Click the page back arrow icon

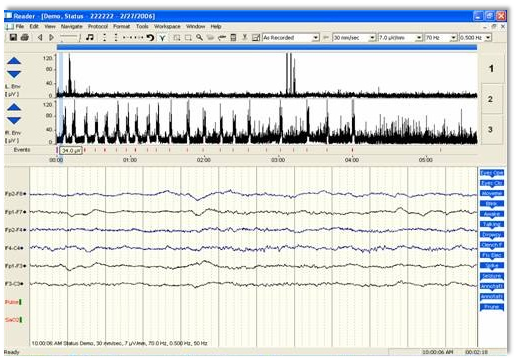40,38
